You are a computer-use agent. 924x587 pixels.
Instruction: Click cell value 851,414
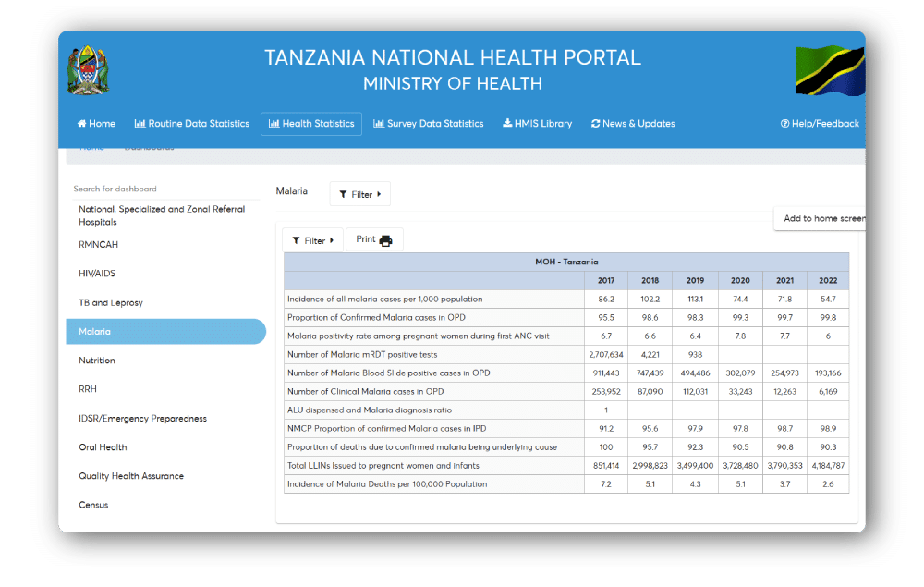pyautogui.click(x=606, y=466)
